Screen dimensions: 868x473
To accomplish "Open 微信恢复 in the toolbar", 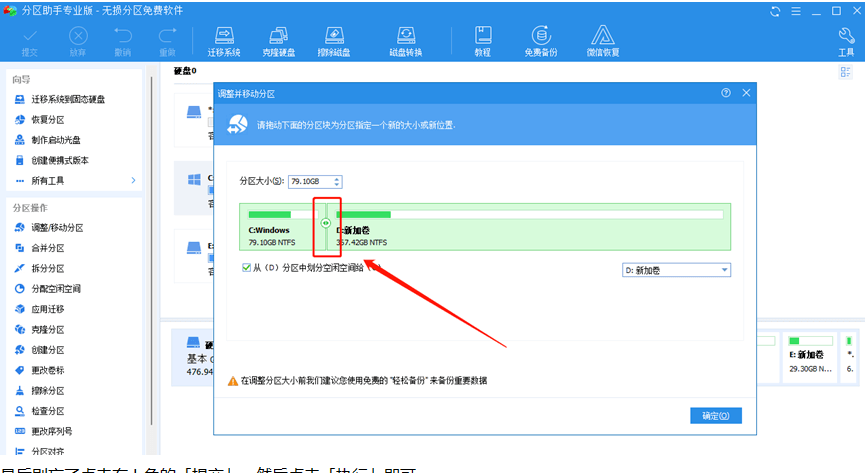I will coord(602,40).
